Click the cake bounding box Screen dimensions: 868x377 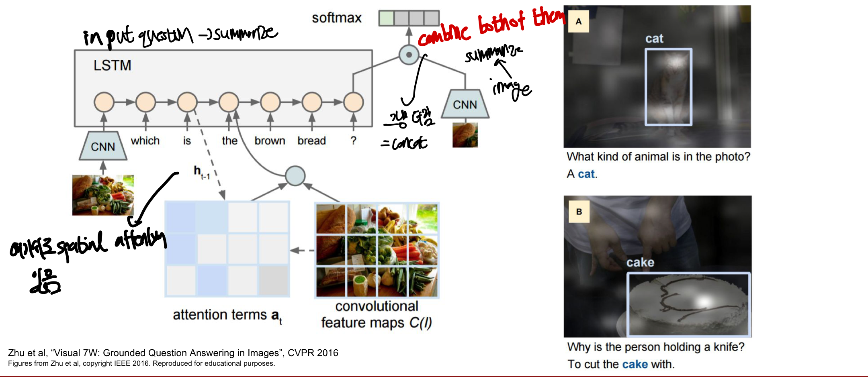coord(689,304)
